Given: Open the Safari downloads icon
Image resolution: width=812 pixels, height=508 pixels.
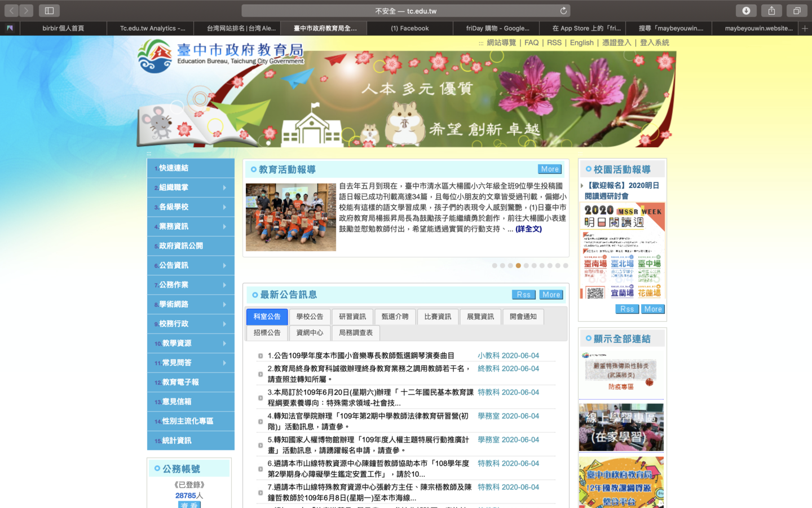Looking at the screenshot, I should tap(746, 11).
